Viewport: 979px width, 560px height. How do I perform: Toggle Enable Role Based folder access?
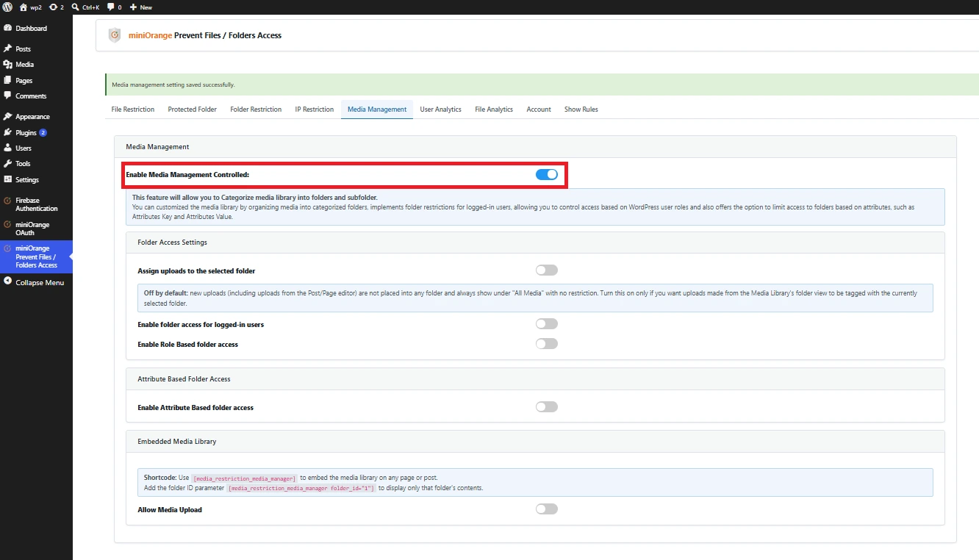pyautogui.click(x=547, y=344)
